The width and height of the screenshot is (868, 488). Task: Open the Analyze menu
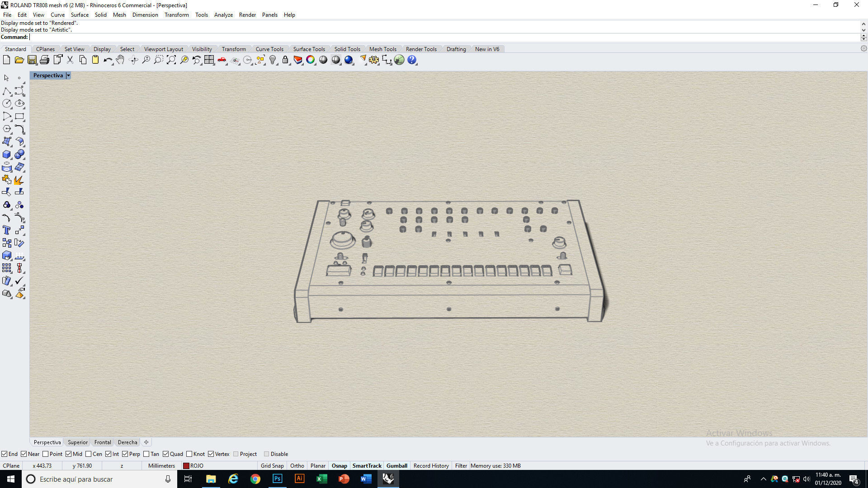click(x=223, y=15)
